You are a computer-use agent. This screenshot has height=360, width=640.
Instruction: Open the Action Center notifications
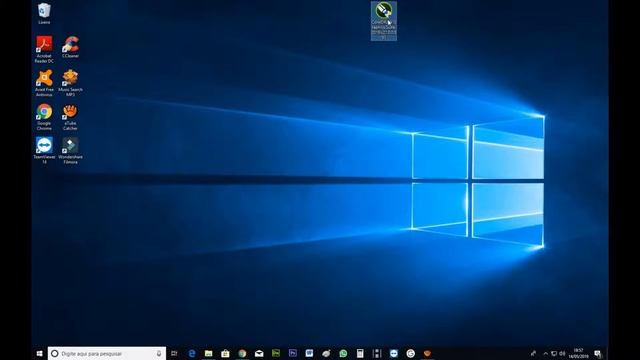coord(598,353)
